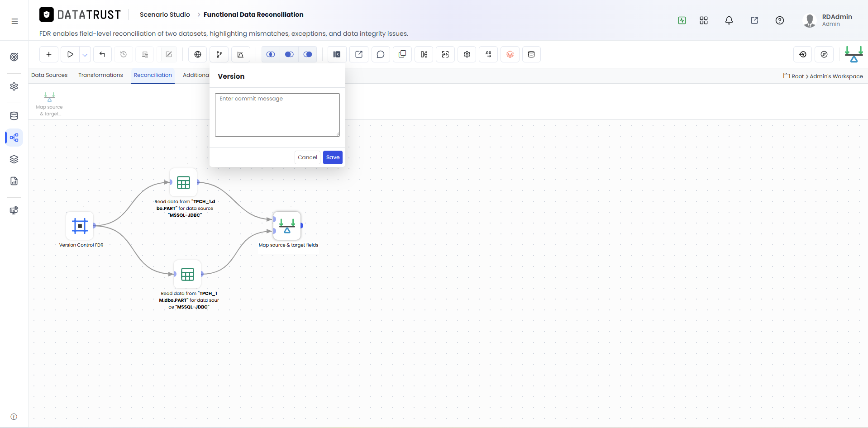Viewport: 868px width, 428px height.
Task: Open the apps grid header icon
Action: click(x=704, y=20)
